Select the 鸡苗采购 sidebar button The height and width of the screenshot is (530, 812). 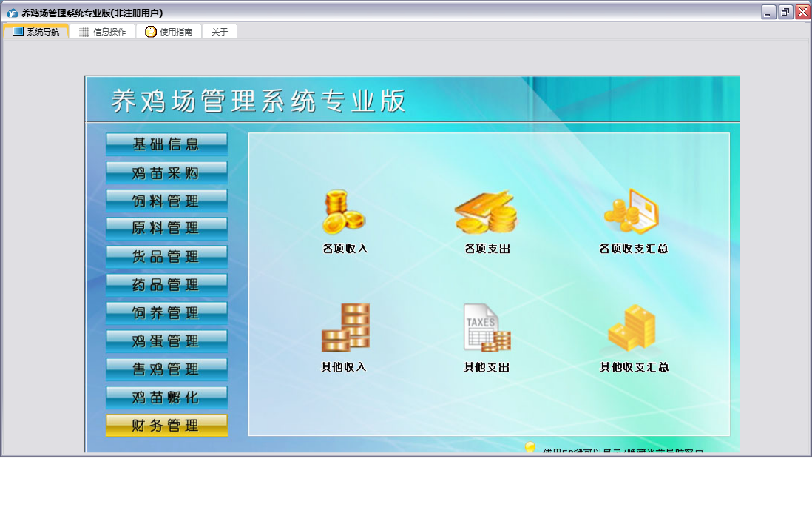(166, 172)
